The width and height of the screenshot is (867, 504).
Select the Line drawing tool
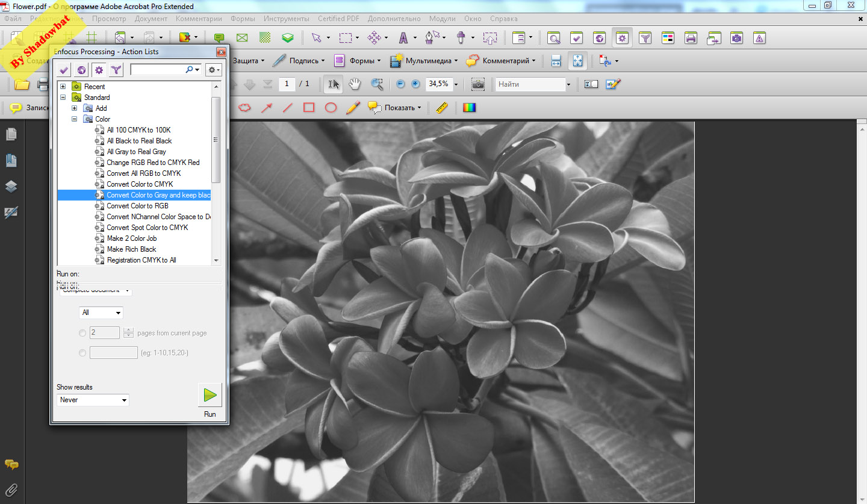288,108
